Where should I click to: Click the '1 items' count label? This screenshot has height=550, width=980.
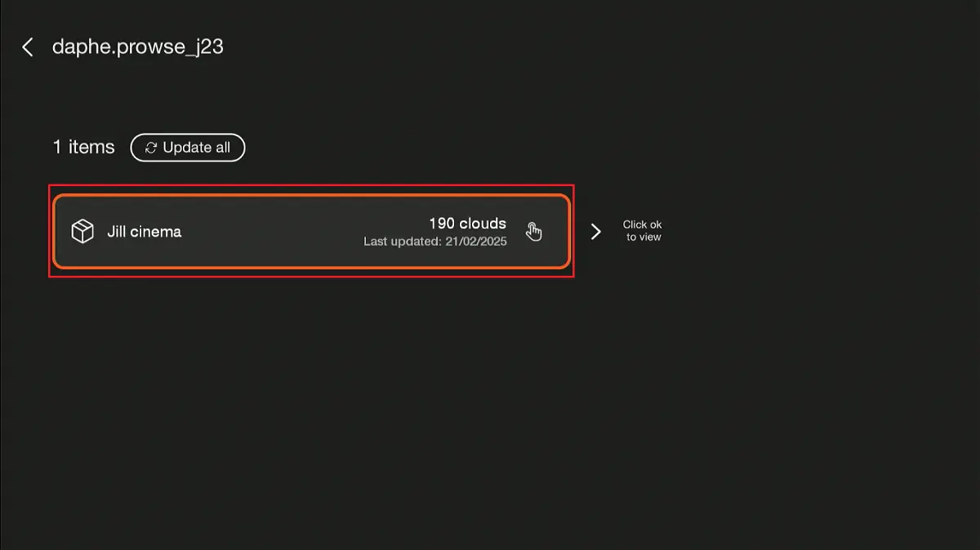pyautogui.click(x=83, y=148)
